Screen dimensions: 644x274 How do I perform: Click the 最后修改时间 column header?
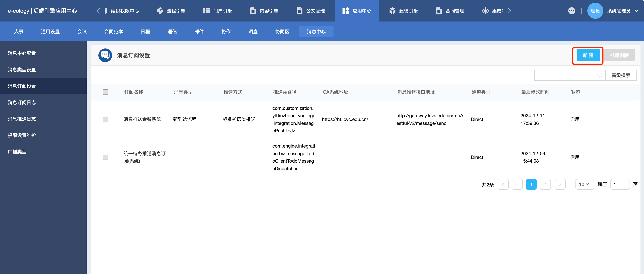click(x=535, y=92)
